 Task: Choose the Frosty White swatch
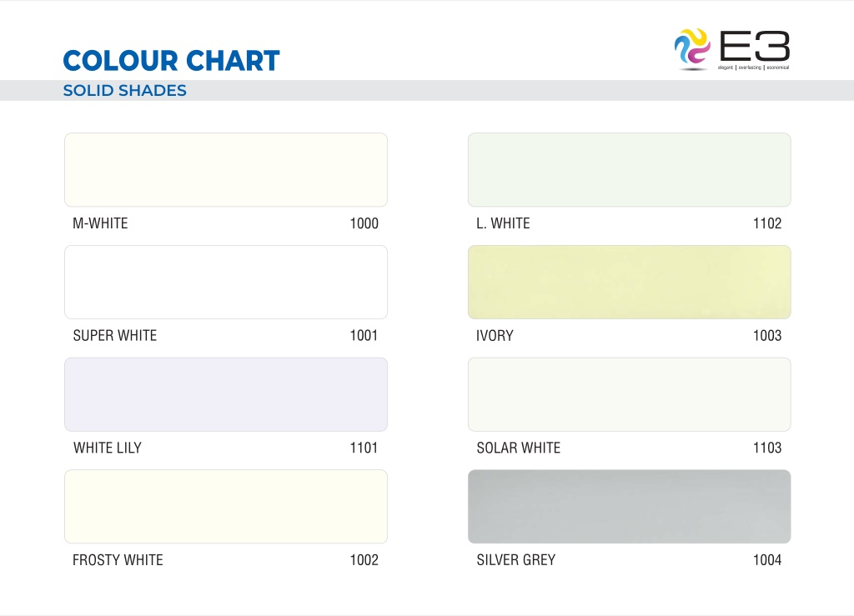click(226, 507)
